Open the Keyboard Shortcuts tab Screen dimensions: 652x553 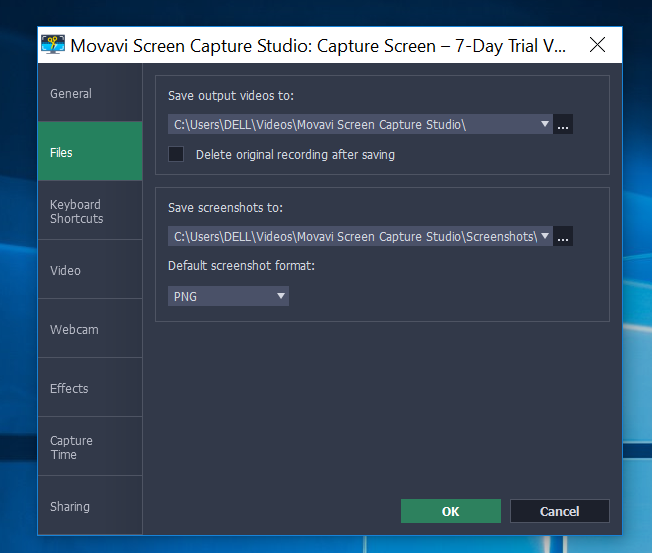90,211
